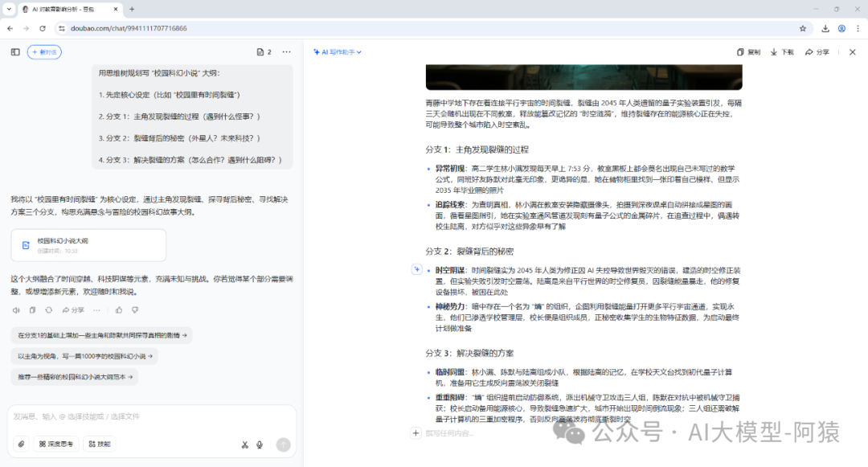Open the cover image at top of document
The width and height of the screenshot is (868, 467).
pos(584,77)
